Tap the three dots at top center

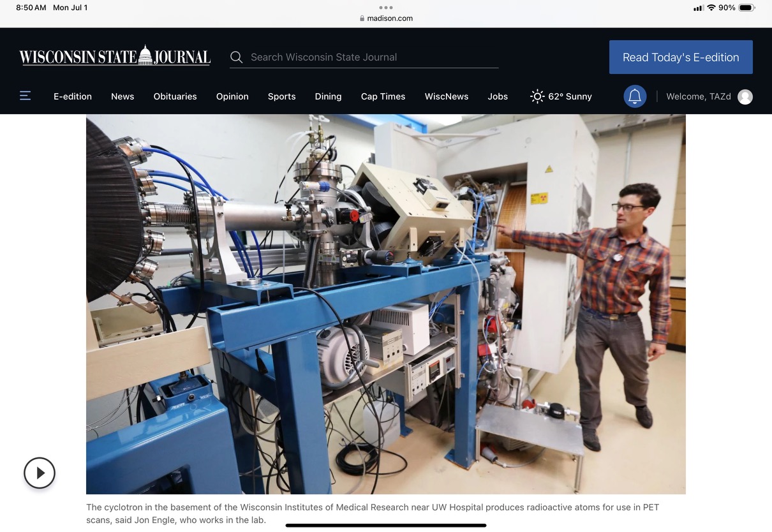coord(386,8)
